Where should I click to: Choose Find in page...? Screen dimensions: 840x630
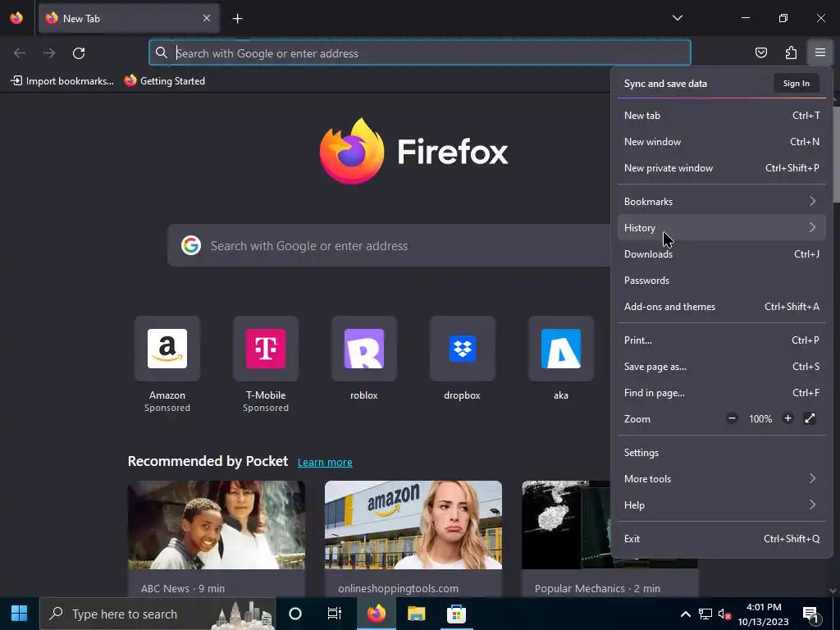[x=722, y=393]
